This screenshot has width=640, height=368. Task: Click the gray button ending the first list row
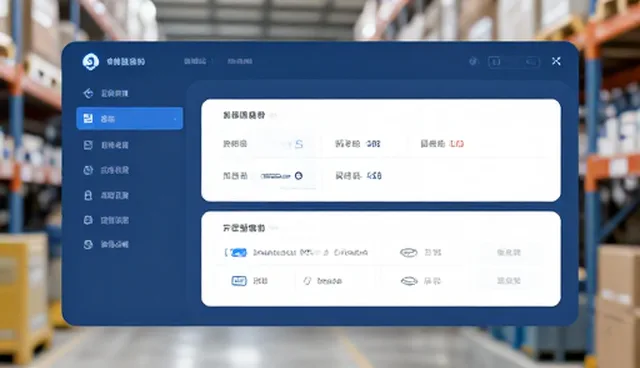pyautogui.click(x=509, y=253)
